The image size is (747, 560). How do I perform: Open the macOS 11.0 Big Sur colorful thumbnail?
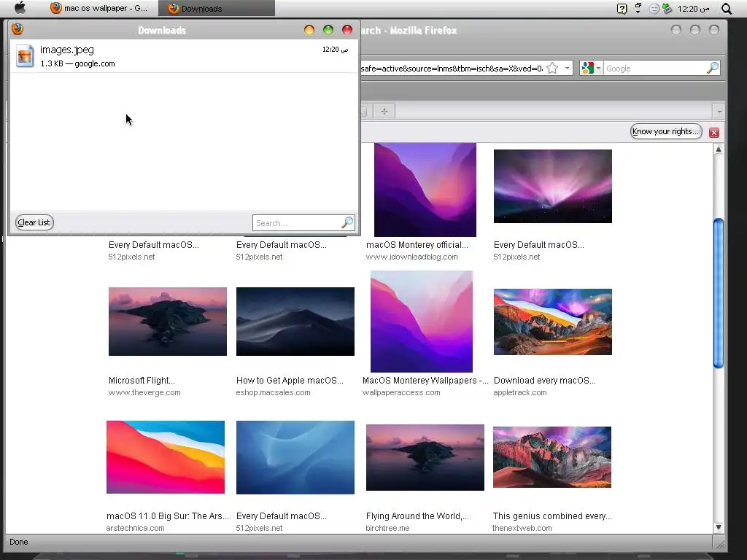point(166,457)
